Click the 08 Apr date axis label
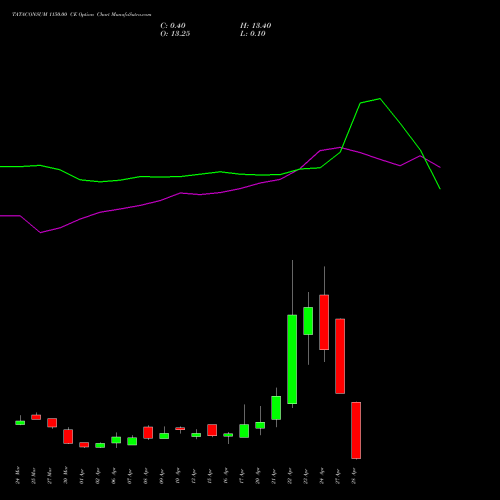 [x=146, y=476]
